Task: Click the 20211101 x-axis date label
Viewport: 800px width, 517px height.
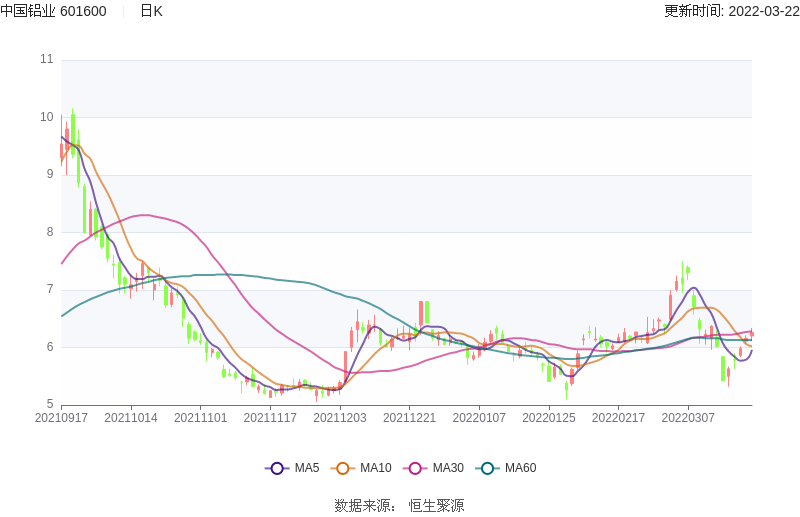Action: (x=201, y=417)
